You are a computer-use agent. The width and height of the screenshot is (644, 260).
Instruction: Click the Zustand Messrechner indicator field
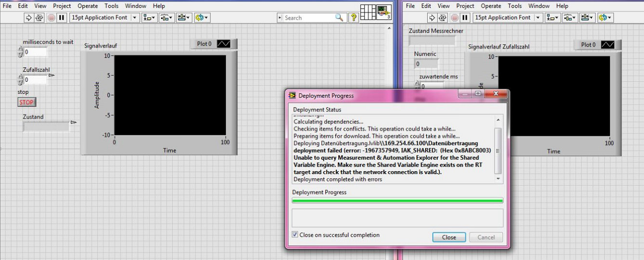(x=432, y=41)
